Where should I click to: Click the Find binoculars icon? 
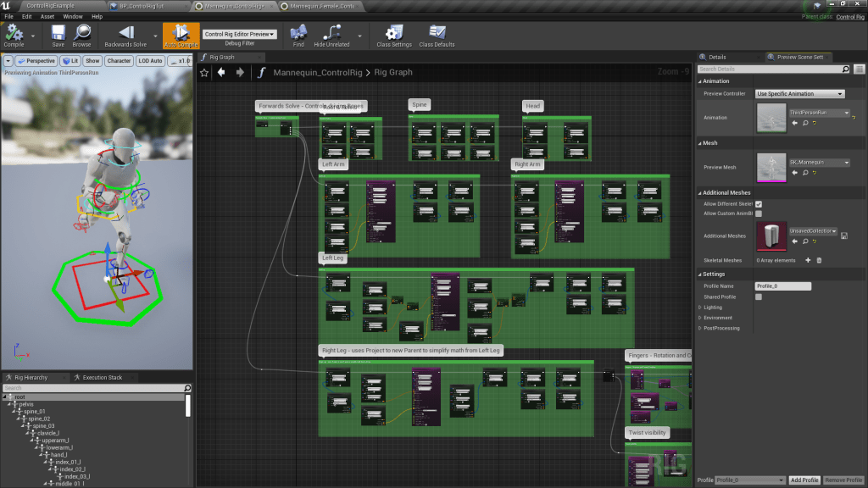point(298,33)
